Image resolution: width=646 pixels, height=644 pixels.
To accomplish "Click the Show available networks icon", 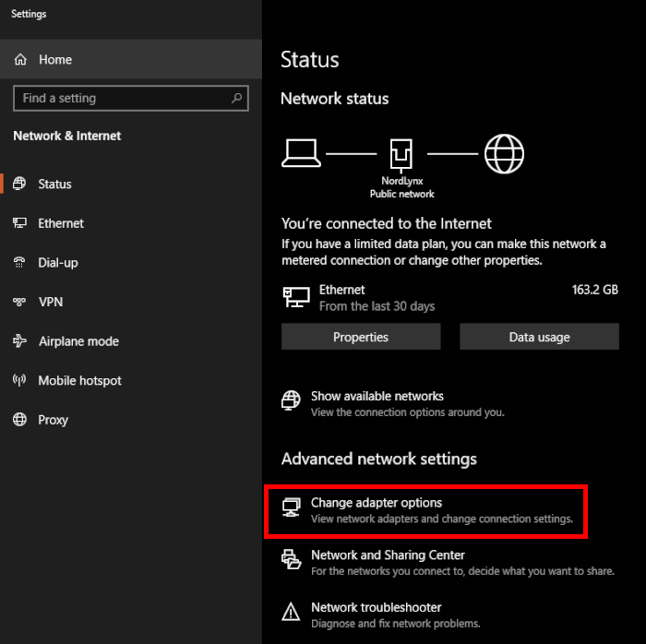I will (291, 400).
